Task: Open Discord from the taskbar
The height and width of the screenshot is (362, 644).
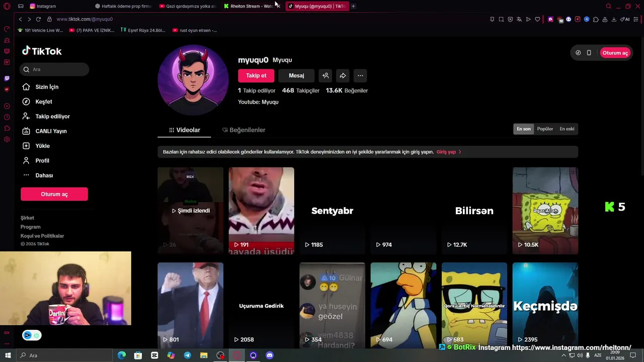Action: point(270,355)
